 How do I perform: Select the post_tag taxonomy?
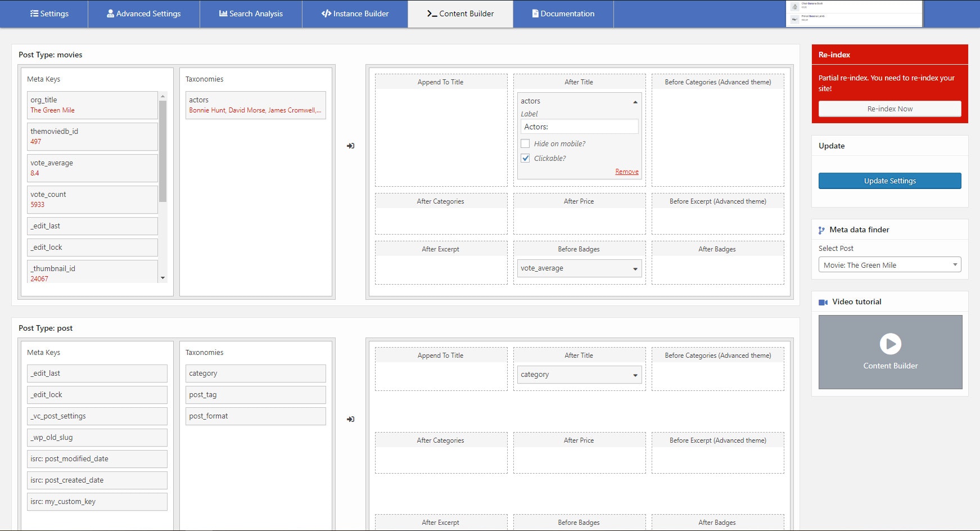pyautogui.click(x=256, y=395)
